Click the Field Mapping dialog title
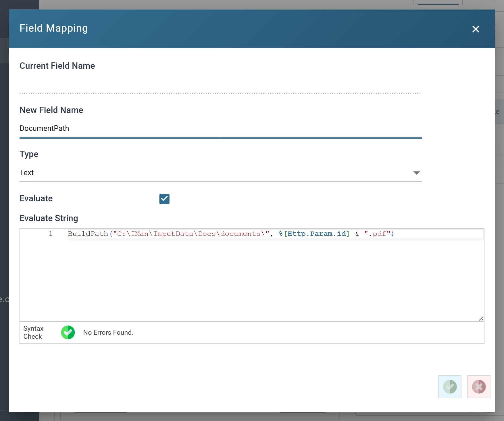 tap(54, 28)
